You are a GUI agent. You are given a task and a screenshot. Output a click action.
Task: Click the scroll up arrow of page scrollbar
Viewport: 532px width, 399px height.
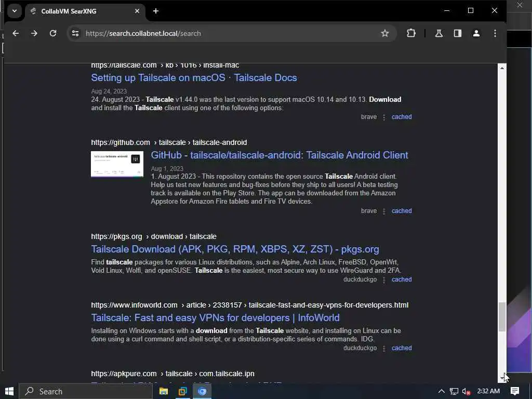pos(502,68)
